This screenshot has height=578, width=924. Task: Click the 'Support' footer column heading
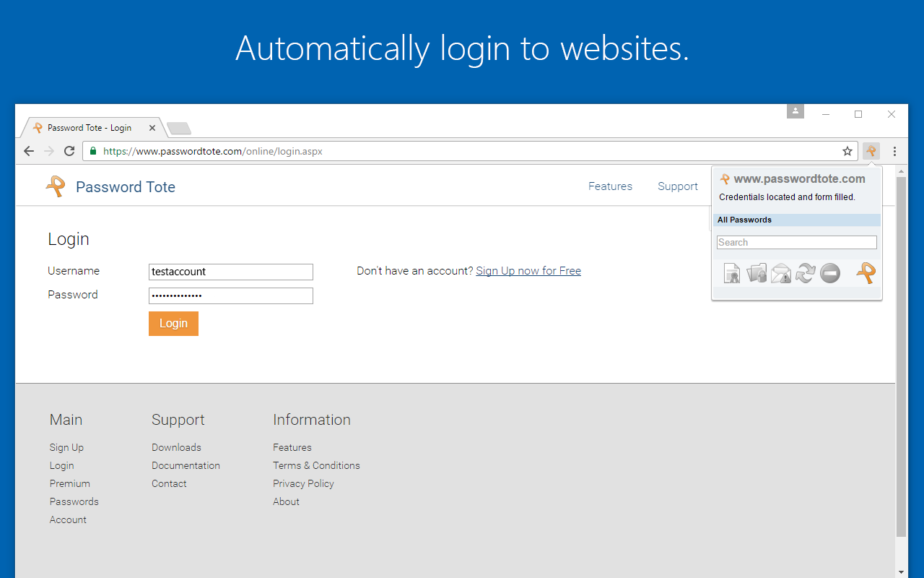point(178,420)
